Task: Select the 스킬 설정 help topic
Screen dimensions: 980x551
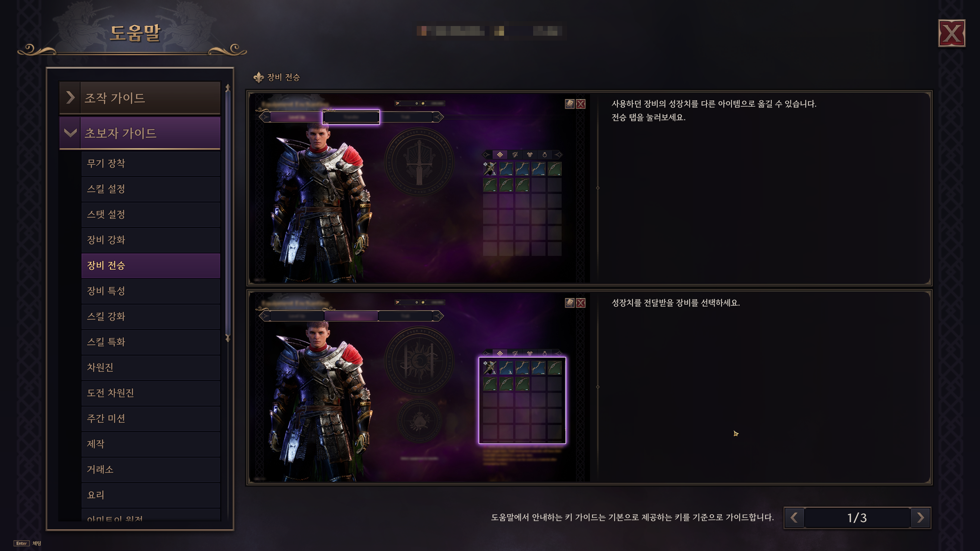Action: click(151, 189)
